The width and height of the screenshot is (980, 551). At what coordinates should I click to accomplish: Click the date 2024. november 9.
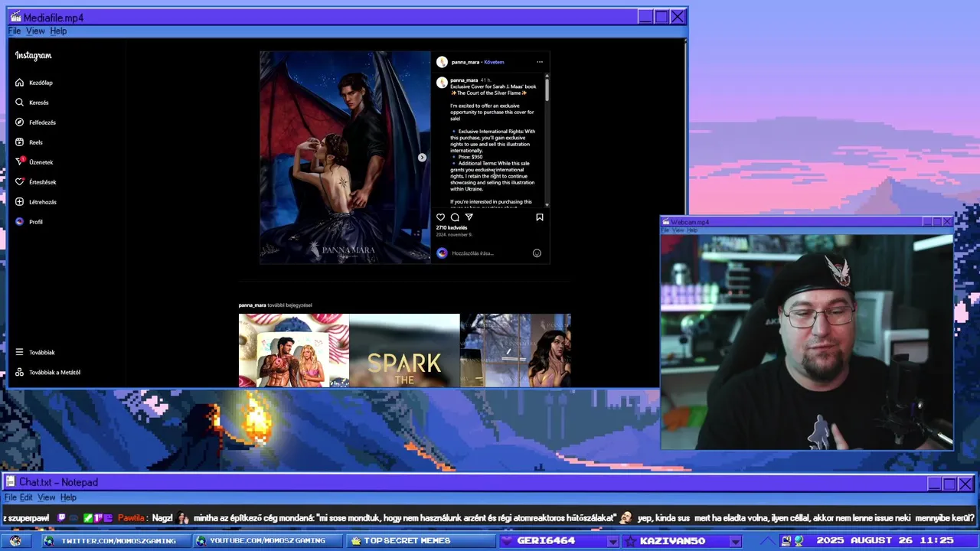tap(456, 235)
